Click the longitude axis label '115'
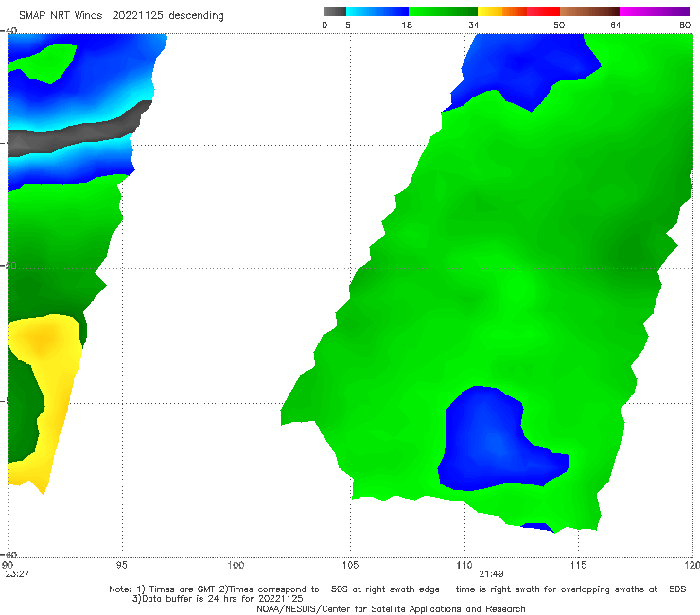Screen dimensions: 700x615 click(x=578, y=566)
